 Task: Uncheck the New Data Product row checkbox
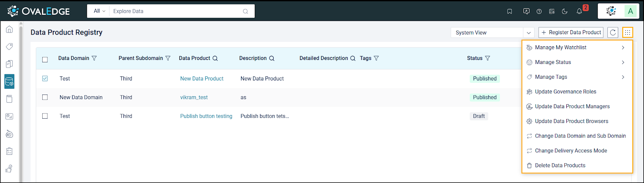coord(45,78)
